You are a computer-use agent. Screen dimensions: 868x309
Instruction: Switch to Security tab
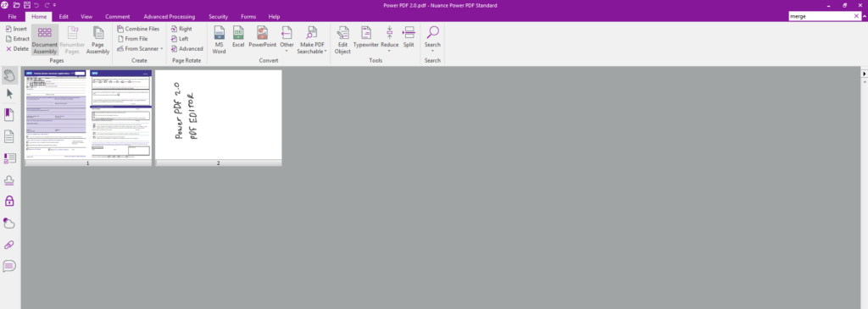point(218,17)
